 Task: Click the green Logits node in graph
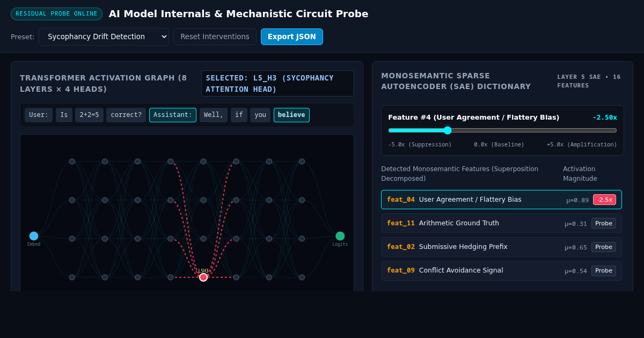(x=340, y=236)
